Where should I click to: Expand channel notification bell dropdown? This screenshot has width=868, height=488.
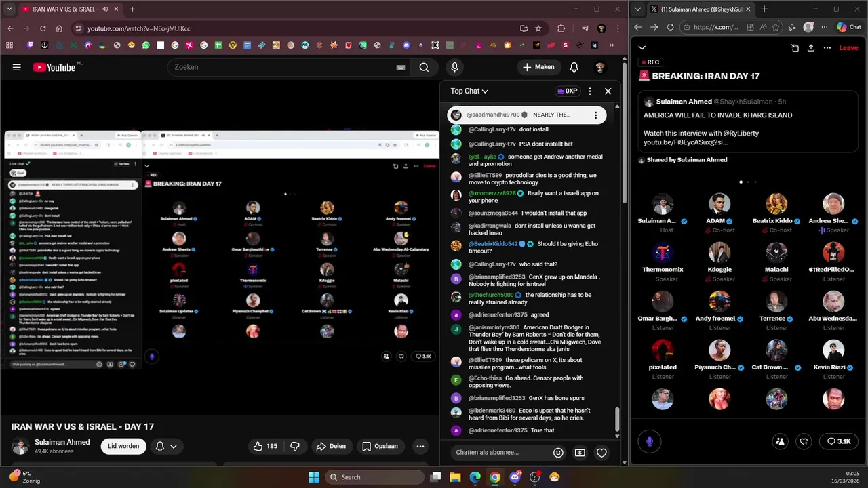166,446
